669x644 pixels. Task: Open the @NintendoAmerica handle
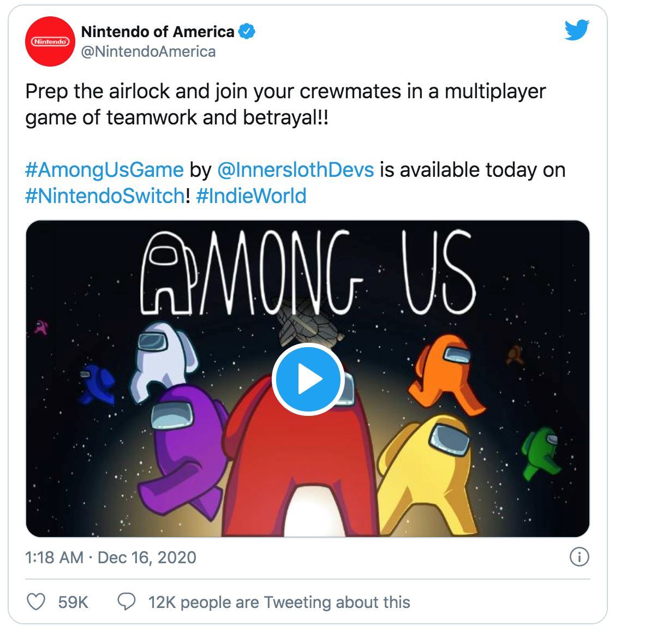pos(148,52)
